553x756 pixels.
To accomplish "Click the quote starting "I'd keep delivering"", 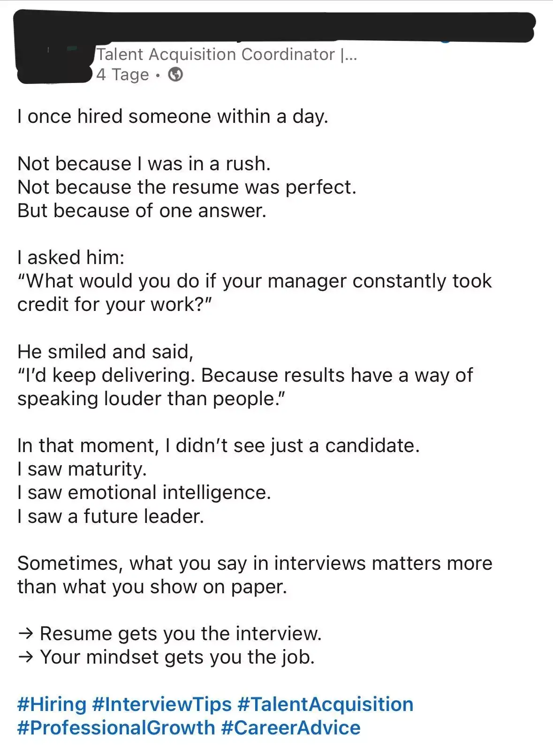I will pyautogui.click(x=245, y=387).
